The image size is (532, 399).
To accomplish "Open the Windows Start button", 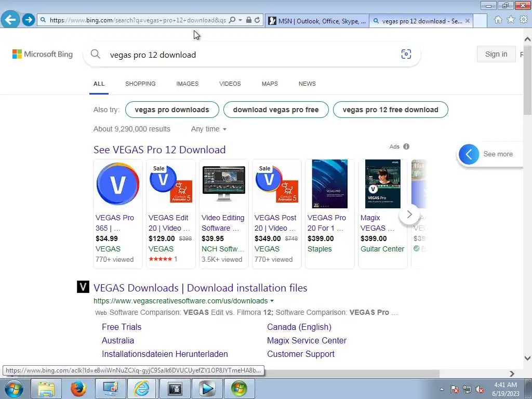I will point(14,389).
